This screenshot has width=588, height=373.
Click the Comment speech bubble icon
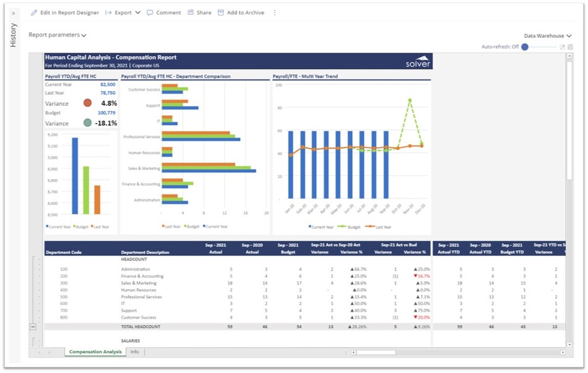(x=150, y=12)
